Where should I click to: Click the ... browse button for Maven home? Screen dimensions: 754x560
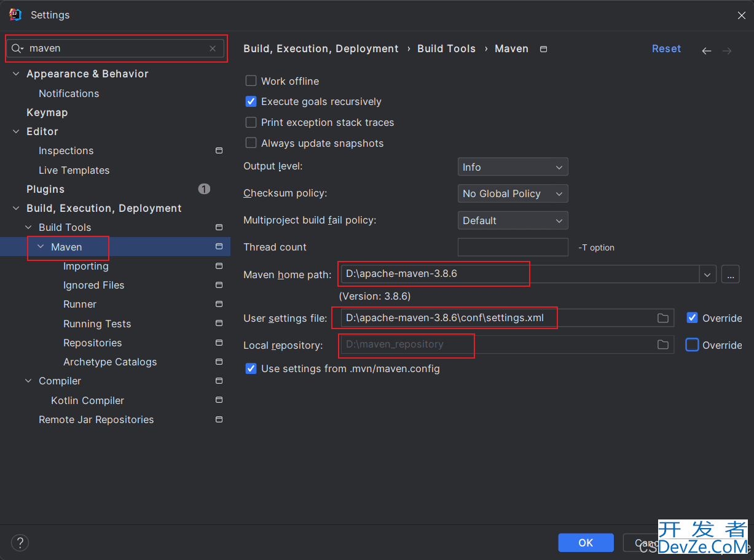pyautogui.click(x=730, y=274)
